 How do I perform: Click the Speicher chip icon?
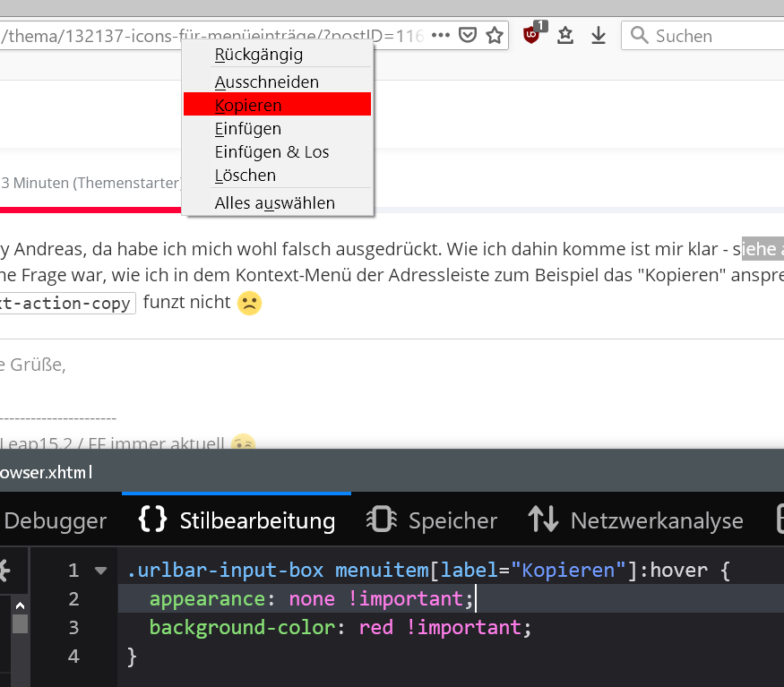coord(382,520)
